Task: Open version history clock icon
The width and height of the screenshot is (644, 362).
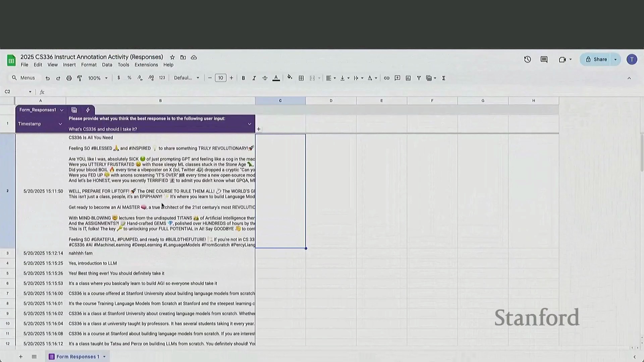Action: click(x=527, y=59)
